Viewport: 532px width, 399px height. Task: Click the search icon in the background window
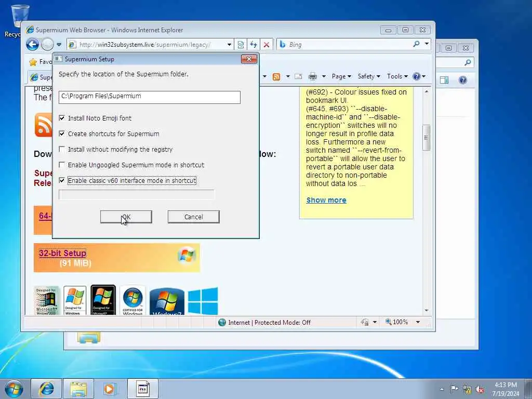pos(468,62)
